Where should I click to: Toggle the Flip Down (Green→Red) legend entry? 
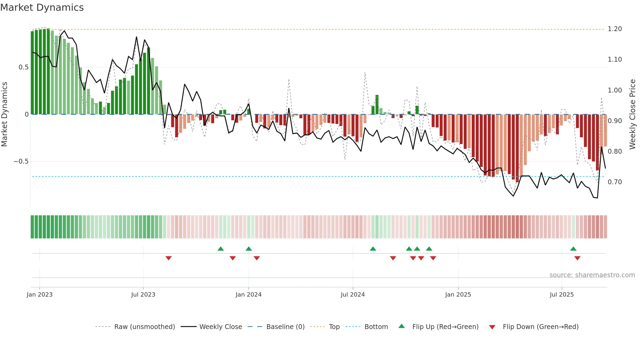point(534,327)
